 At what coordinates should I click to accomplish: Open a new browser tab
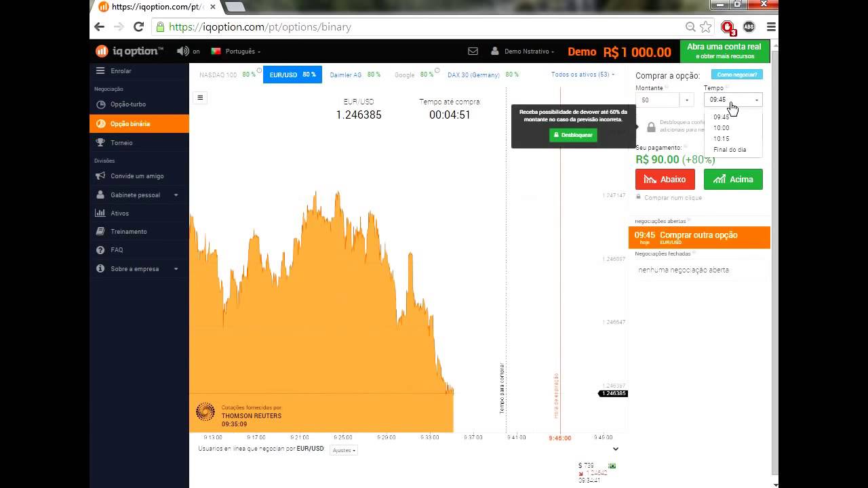(235, 7)
